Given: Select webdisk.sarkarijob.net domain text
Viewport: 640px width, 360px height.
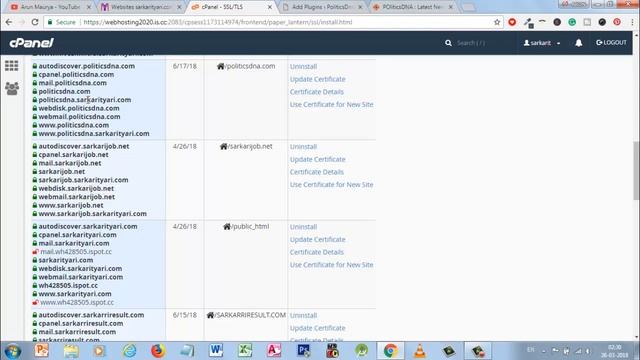Looking at the screenshot, I should click(x=76, y=188).
